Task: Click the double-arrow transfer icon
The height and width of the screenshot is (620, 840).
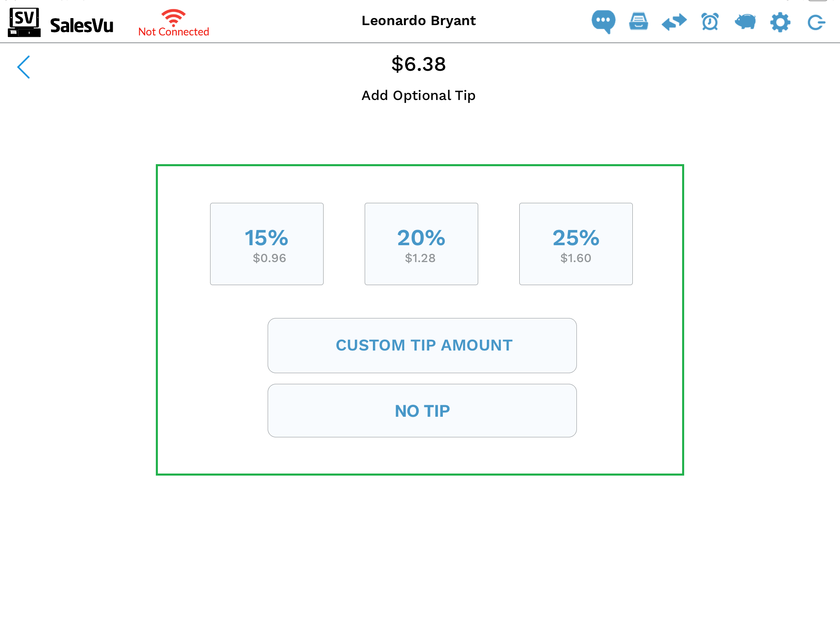Action: (x=674, y=22)
